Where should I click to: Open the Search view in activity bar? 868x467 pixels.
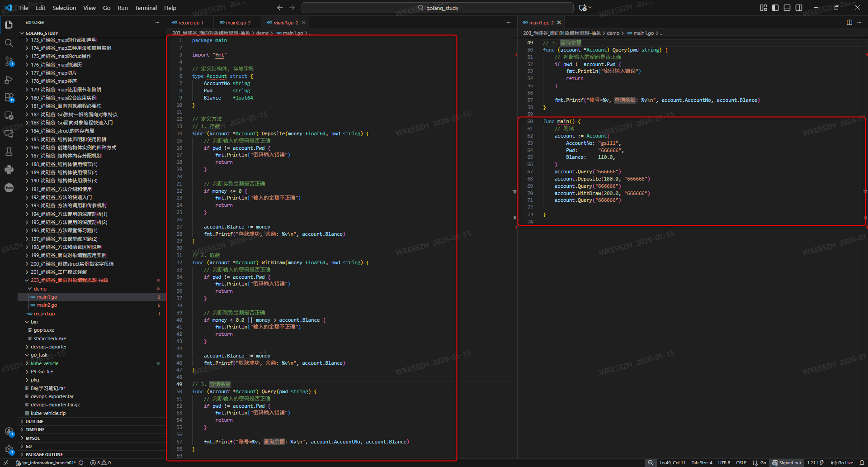(x=9, y=43)
